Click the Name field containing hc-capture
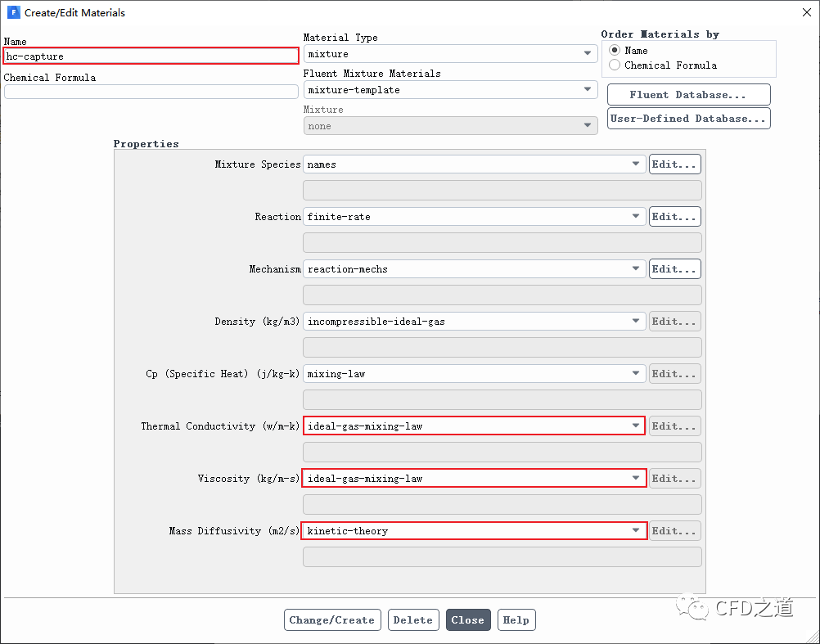This screenshot has width=820, height=644. click(151, 56)
